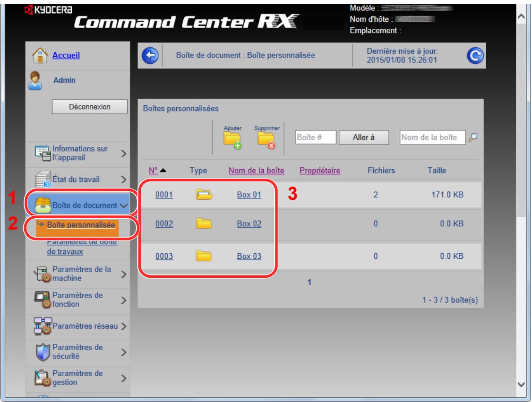Sort by Propriétaire column header
532x402 pixels.
tap(320, 171)
